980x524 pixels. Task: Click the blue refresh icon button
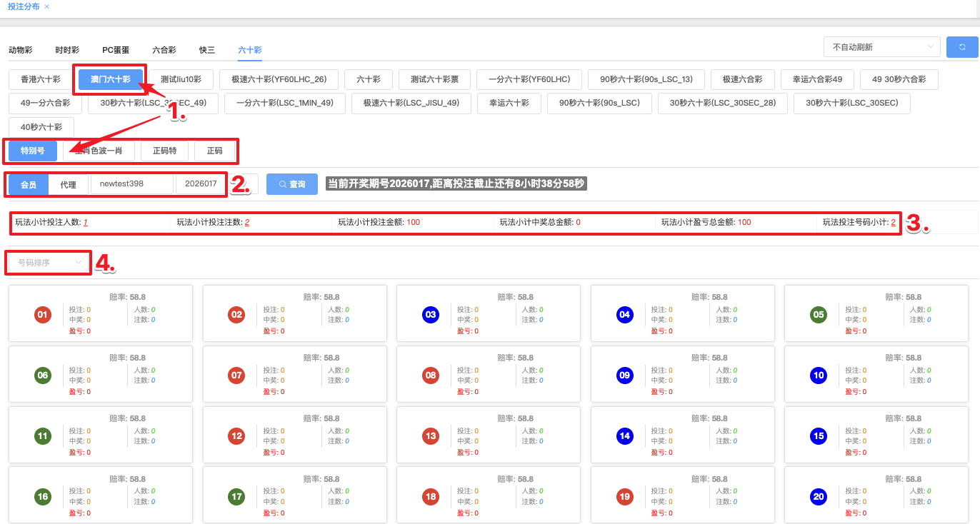[962, 47]
